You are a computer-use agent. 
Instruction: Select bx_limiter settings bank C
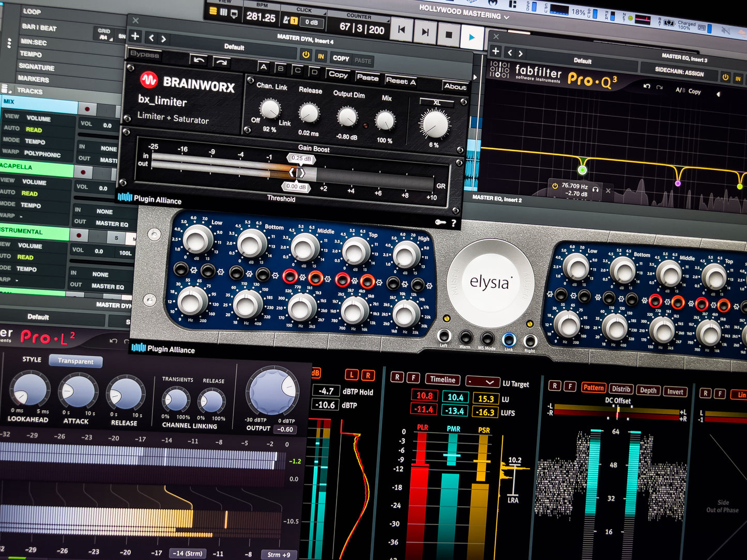(297, 70)
